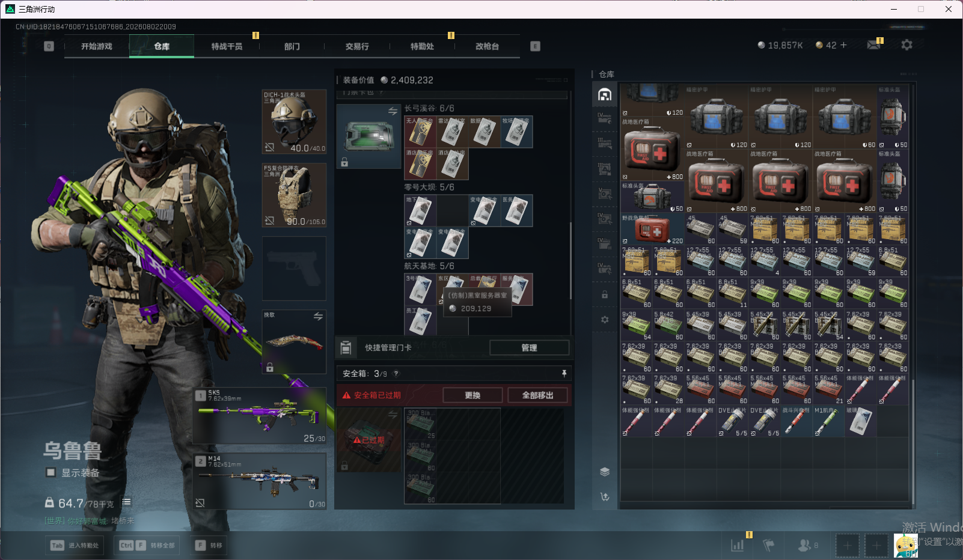Enable the 显示装备 checkbox
The height and width of the screenshot is (560, 963).
pos(51,472)
